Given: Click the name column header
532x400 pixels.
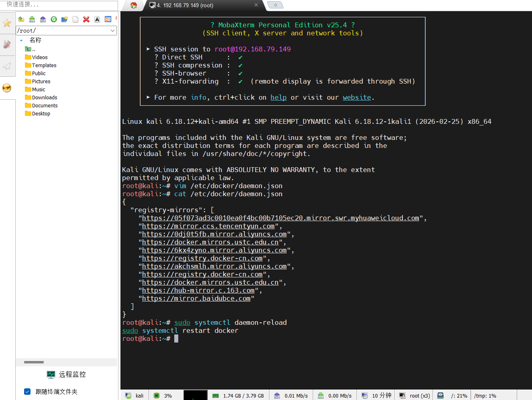Looking at the screenshot, I should click(35, 40).
